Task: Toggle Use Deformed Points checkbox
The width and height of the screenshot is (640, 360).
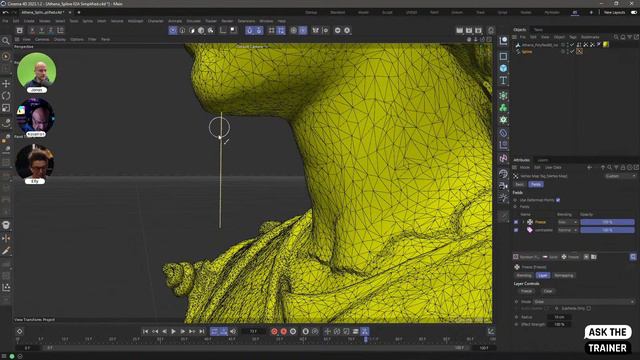Action: 558,200
